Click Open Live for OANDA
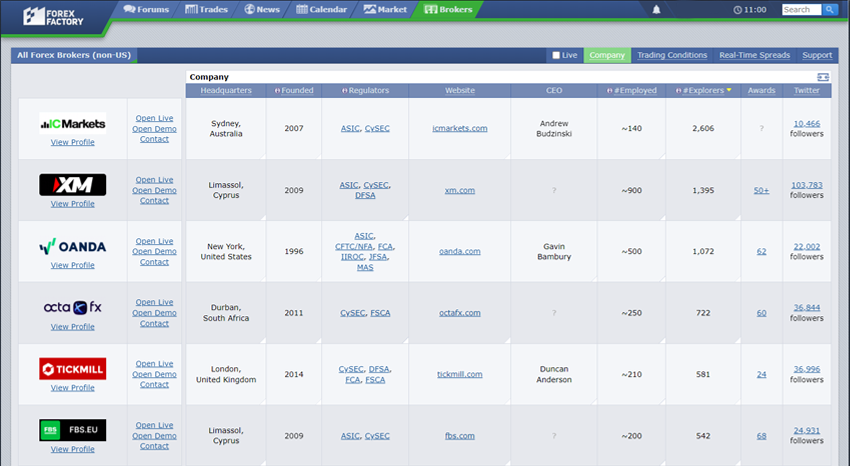 (154, 241)
